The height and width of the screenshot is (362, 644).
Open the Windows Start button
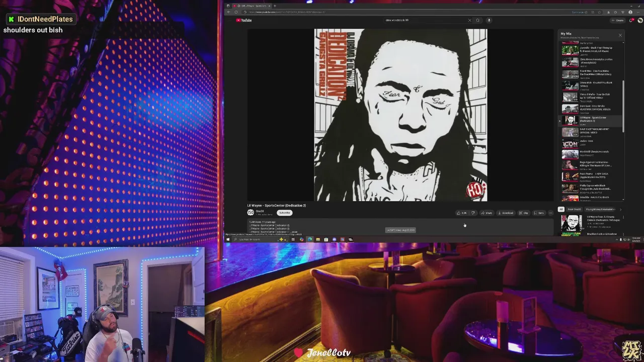(228, 239)
